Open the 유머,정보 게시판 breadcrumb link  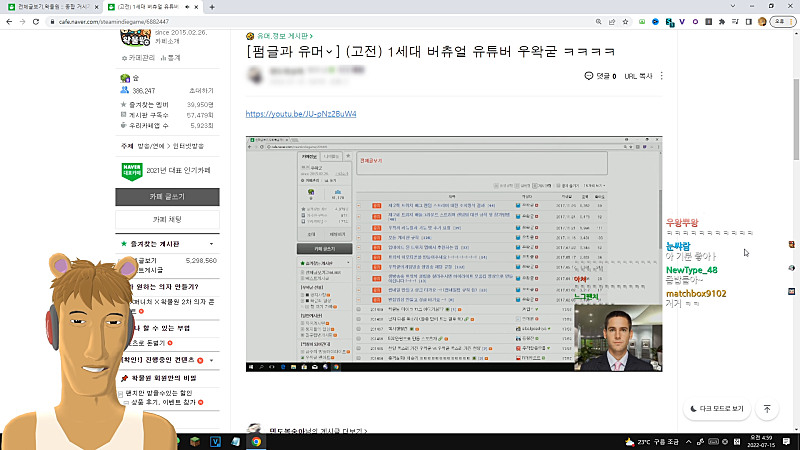point(285,36)
